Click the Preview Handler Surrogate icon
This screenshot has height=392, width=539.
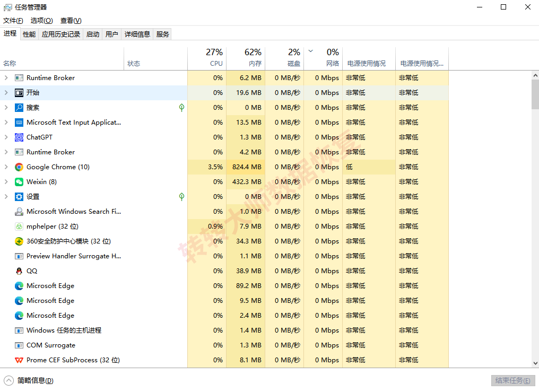(19, 256)
